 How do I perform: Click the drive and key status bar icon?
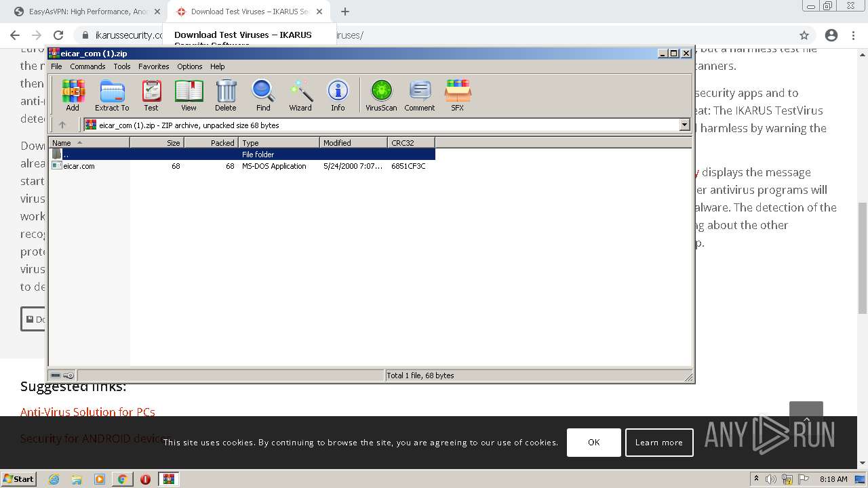coord(62,375)
